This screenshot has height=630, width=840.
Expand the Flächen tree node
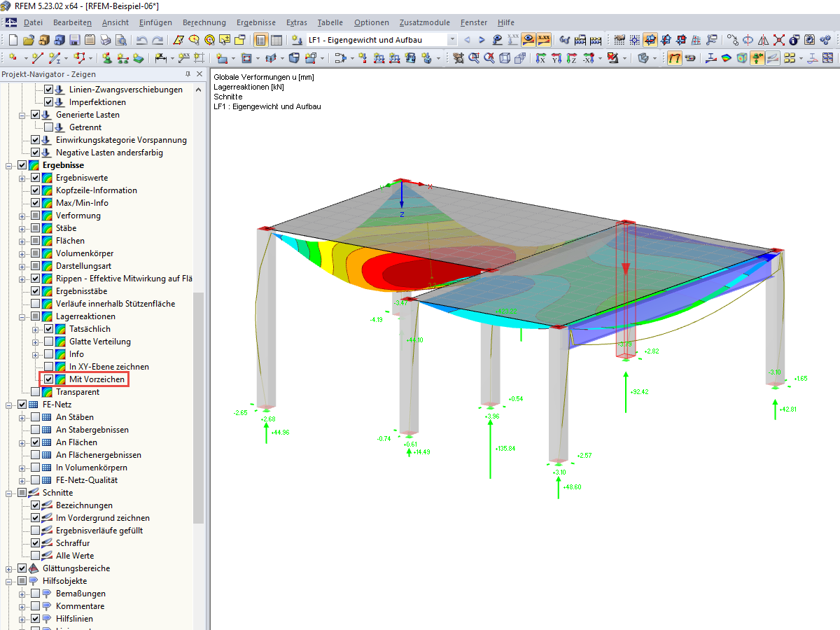[22, 241]
